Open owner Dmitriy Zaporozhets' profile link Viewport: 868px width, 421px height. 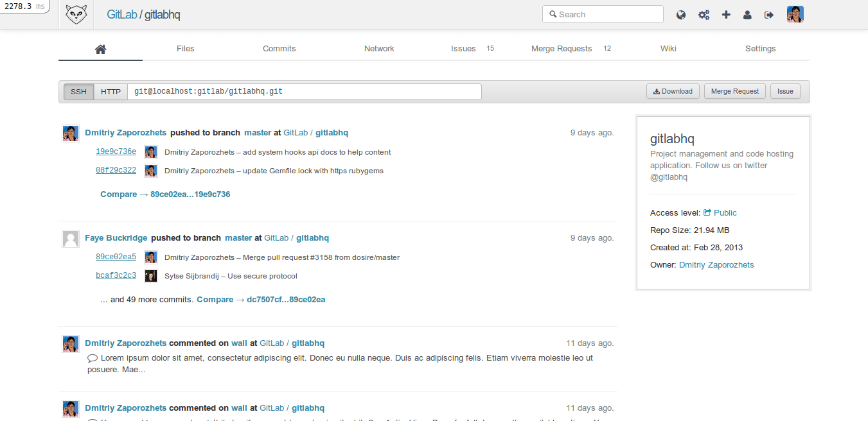(x=716, y=264)
